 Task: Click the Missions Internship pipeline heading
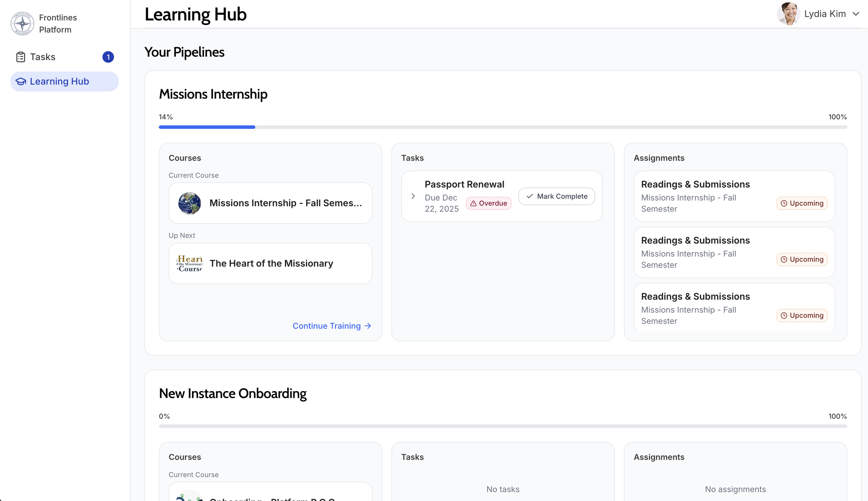213,94
